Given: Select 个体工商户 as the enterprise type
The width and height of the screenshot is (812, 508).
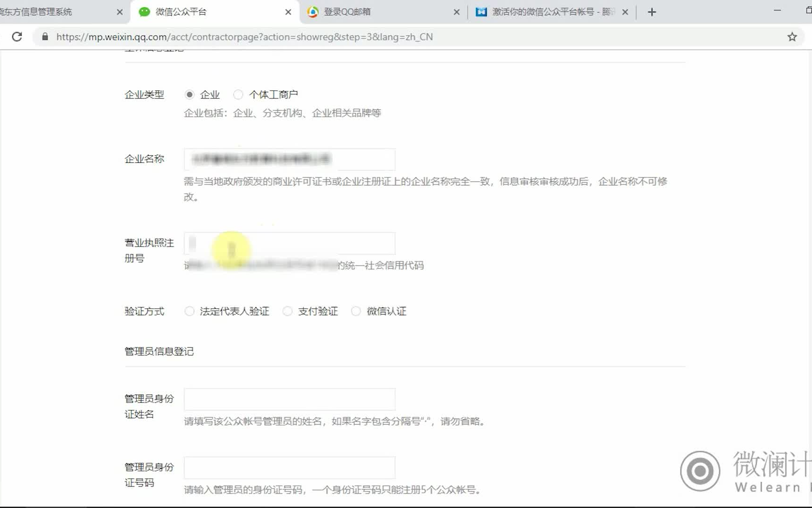Looking at the screenshot, I should [238, 95].
